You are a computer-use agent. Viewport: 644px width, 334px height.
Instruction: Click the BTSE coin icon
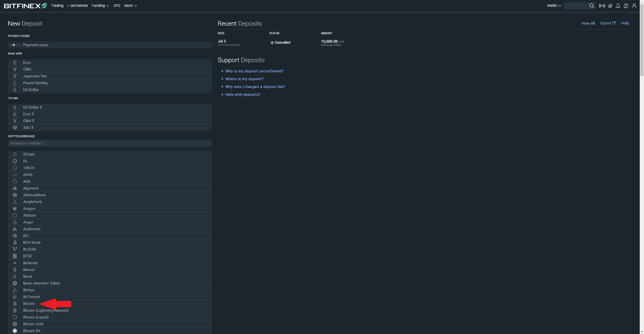point(15,256)
